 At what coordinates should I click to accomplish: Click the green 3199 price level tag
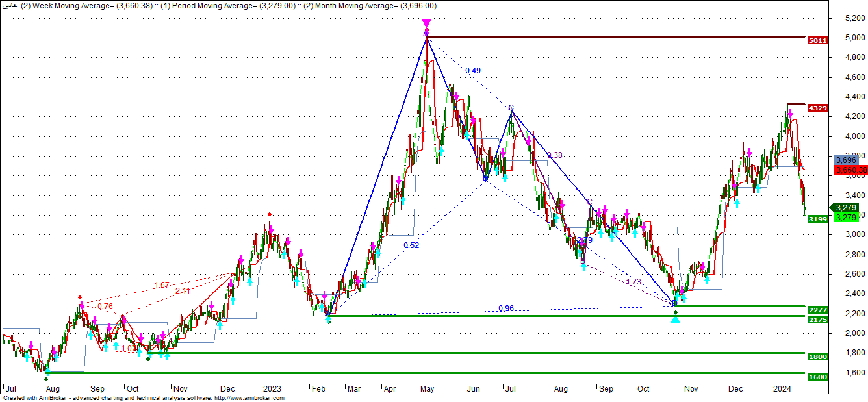(x=817, y=220)
